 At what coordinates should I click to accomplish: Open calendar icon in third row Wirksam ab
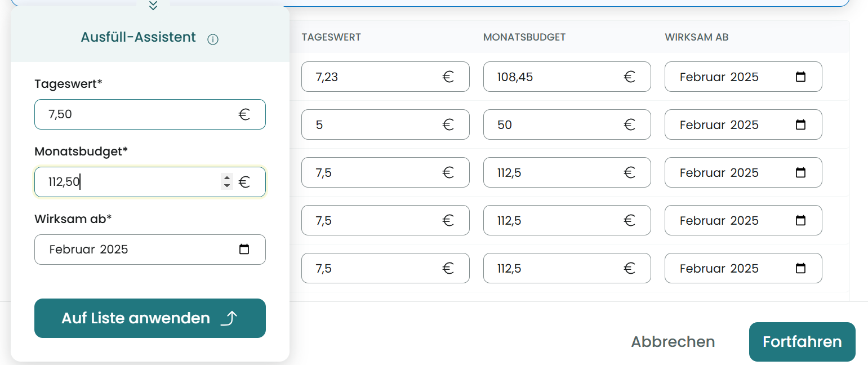(800, 173)
